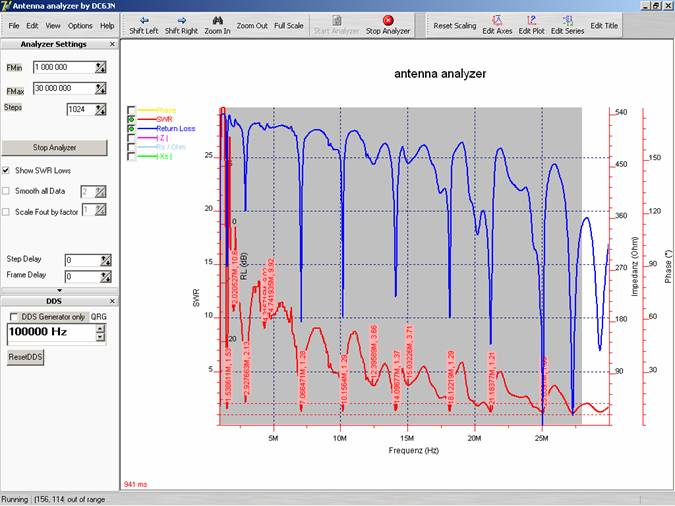675x506 pixels.
Task: Open the FMin frequency spinner control
Action: 100,67
